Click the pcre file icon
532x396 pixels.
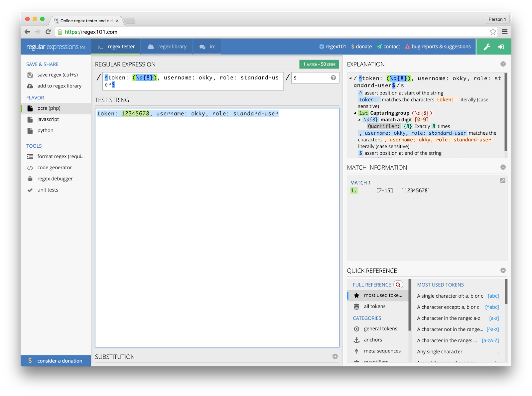tap(30, 108)
